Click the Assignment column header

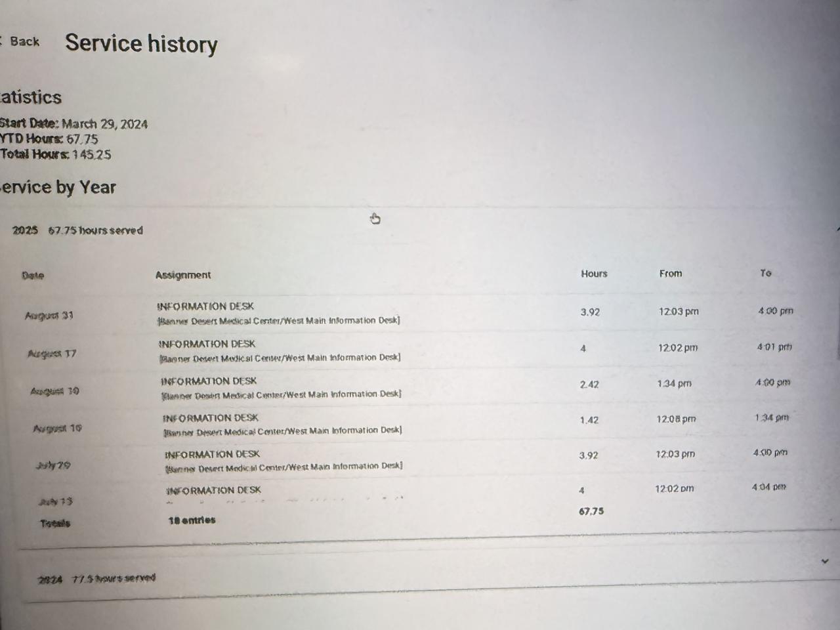click(183, 275)
